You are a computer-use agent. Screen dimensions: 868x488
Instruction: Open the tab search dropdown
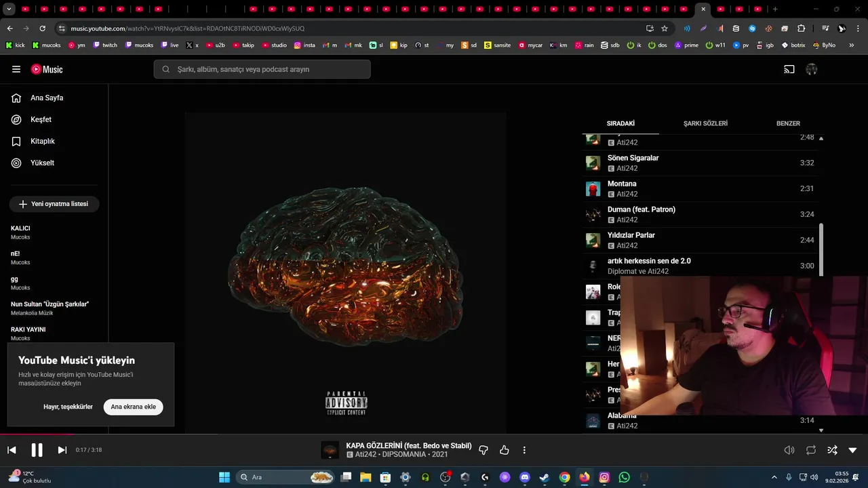coord(9,9)
